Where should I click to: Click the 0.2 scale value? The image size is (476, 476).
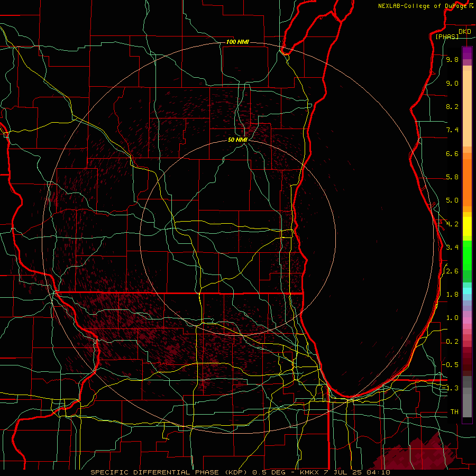point(452,342)
